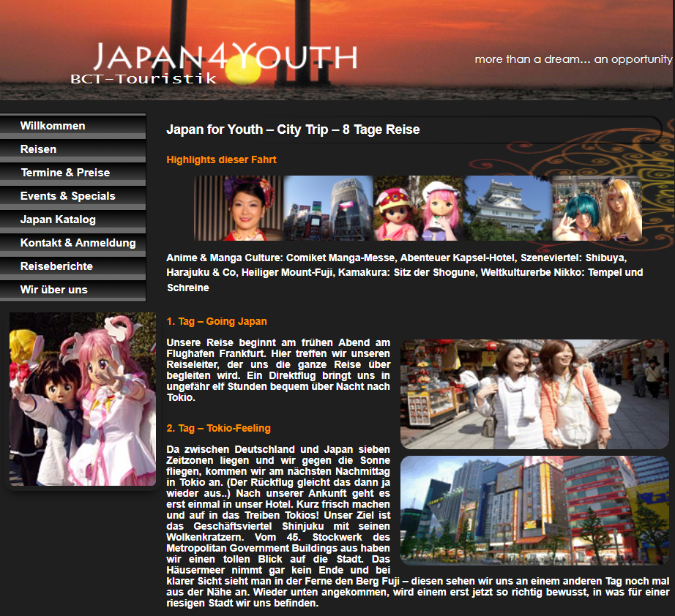Image resolution: width=675 pixels, height=616 pixels.
Task: Open the Reisen menu item
Action: [72, 149]
